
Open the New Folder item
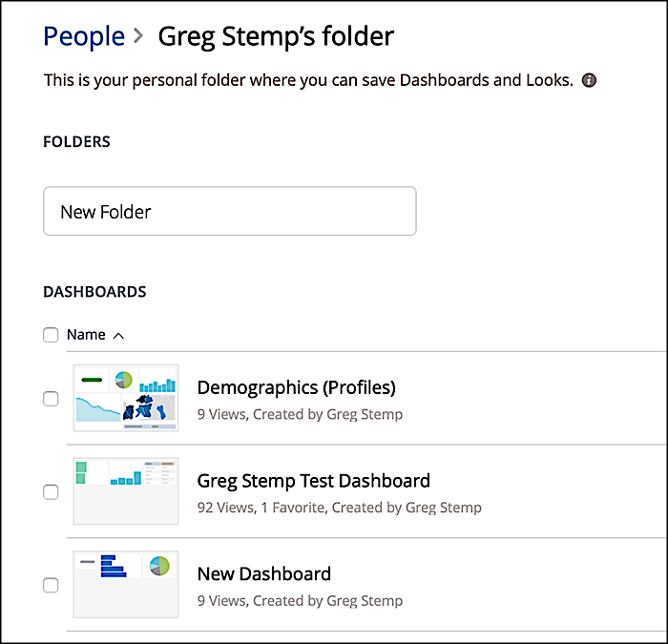tap(229, 211)
